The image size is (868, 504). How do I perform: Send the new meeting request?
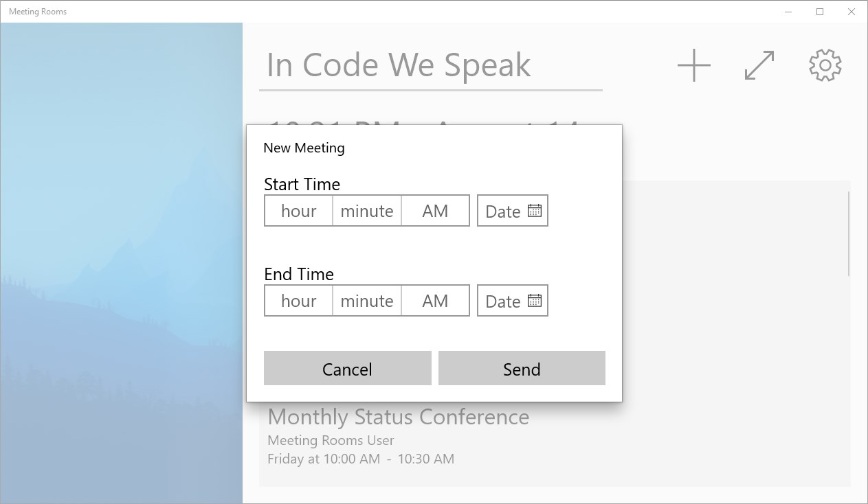pos(522,368)
